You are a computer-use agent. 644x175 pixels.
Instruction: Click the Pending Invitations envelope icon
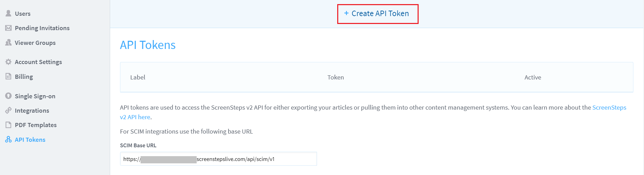click(9, 28)
